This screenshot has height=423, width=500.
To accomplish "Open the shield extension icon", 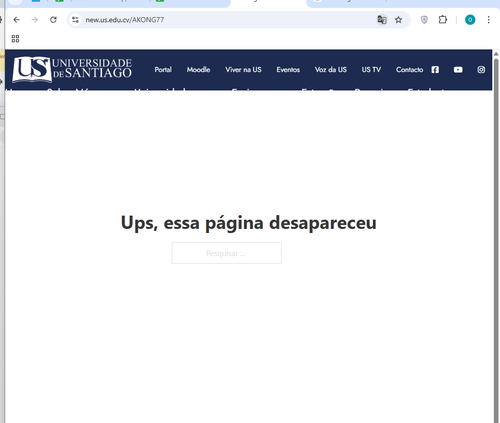I will click(x=424, y=20).
